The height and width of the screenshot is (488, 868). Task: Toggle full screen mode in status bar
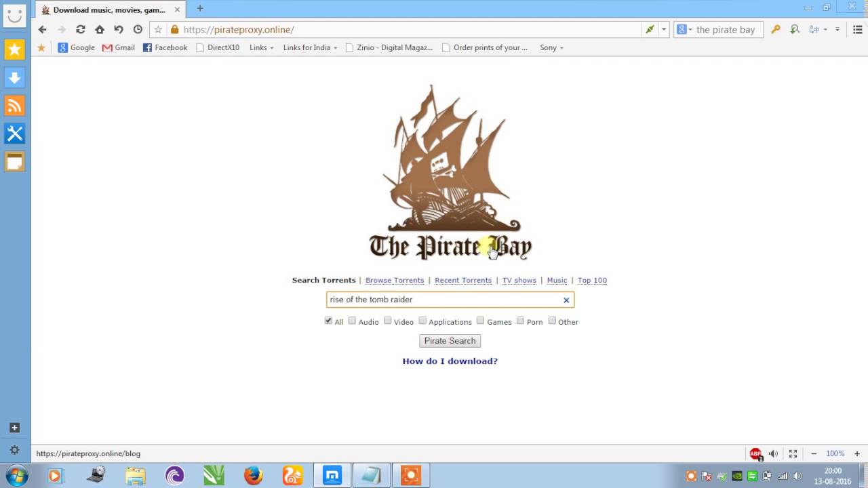point(792,453)
